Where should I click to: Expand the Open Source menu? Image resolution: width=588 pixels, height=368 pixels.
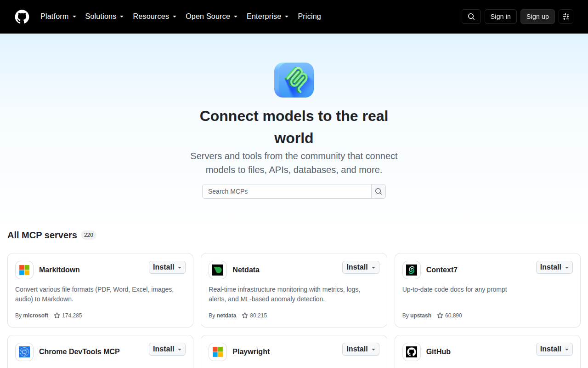click(x=212, y=17)
